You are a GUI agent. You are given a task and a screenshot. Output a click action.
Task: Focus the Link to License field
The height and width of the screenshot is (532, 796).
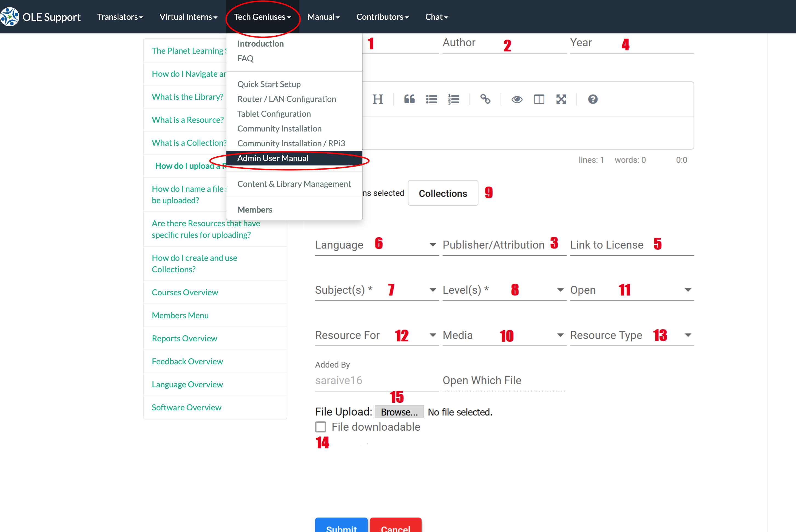point(632,245)
